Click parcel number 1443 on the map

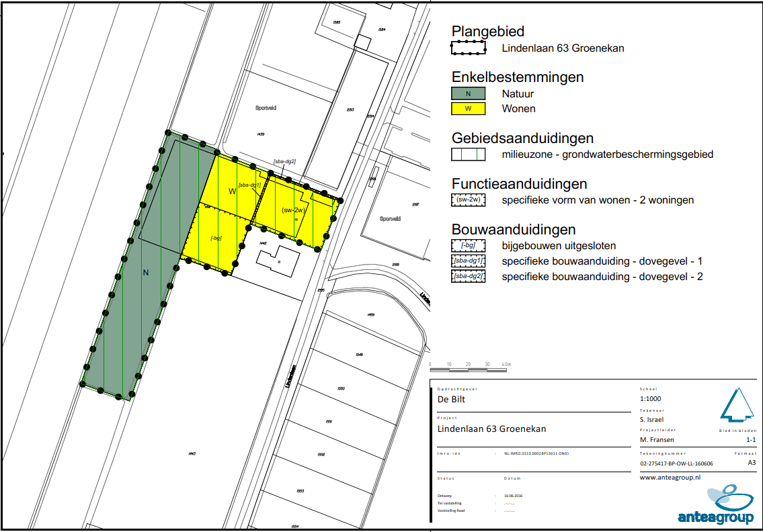(x=192, y=453)
